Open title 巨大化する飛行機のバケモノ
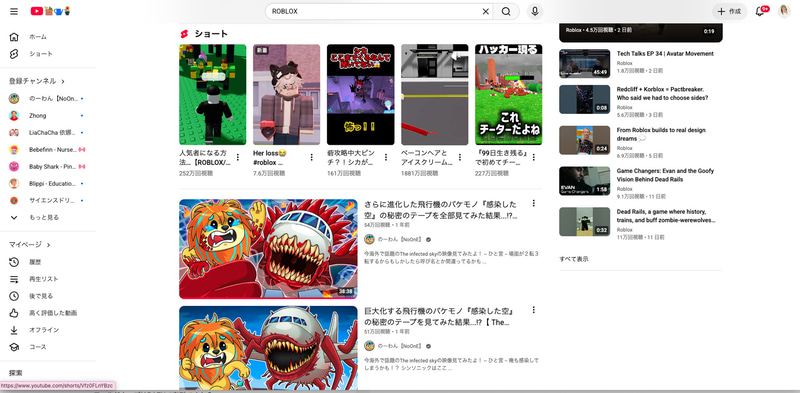 439,316
